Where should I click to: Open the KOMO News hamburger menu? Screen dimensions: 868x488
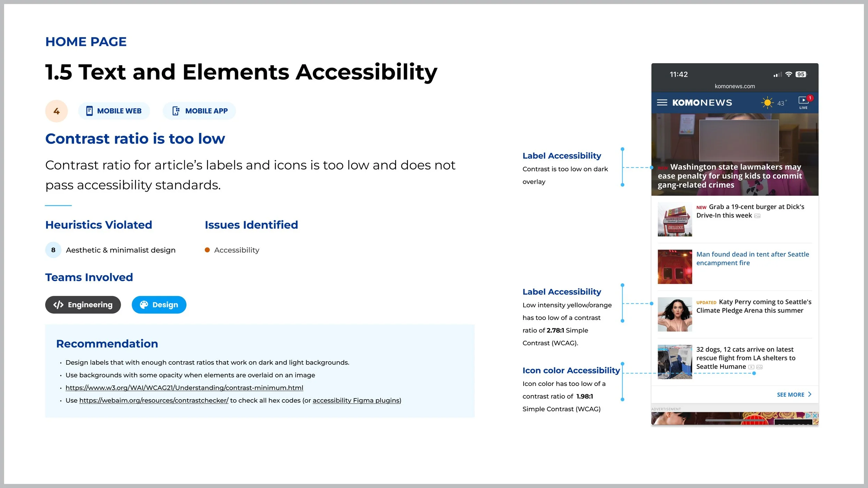click(662, 102)
